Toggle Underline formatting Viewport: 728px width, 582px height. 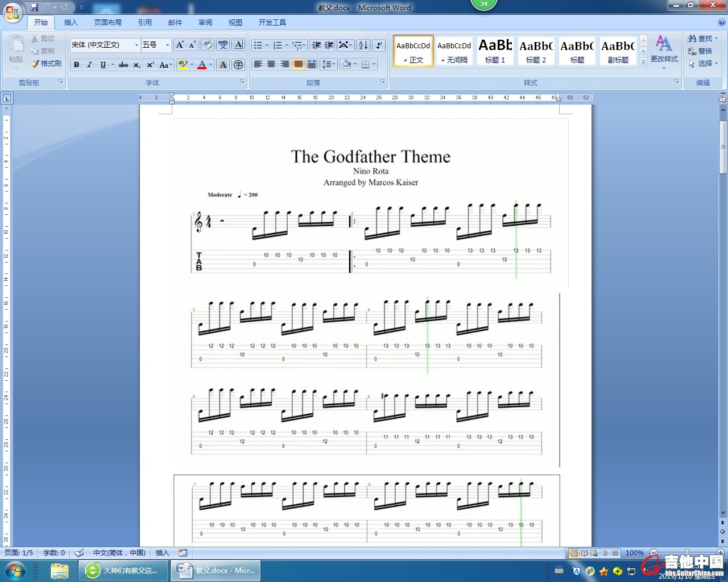click(x=103, y=65)
